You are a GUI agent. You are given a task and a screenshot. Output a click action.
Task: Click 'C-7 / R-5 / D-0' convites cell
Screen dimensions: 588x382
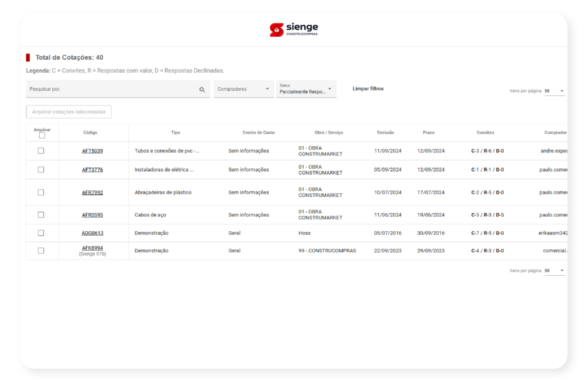[x=488, y=233]
